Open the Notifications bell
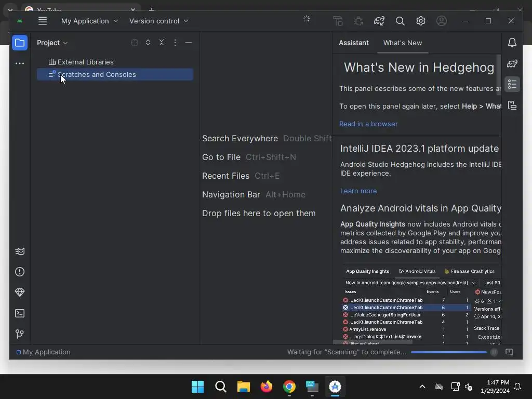The width and height of the screenshot is (532, 399). (x=512, y=43)
